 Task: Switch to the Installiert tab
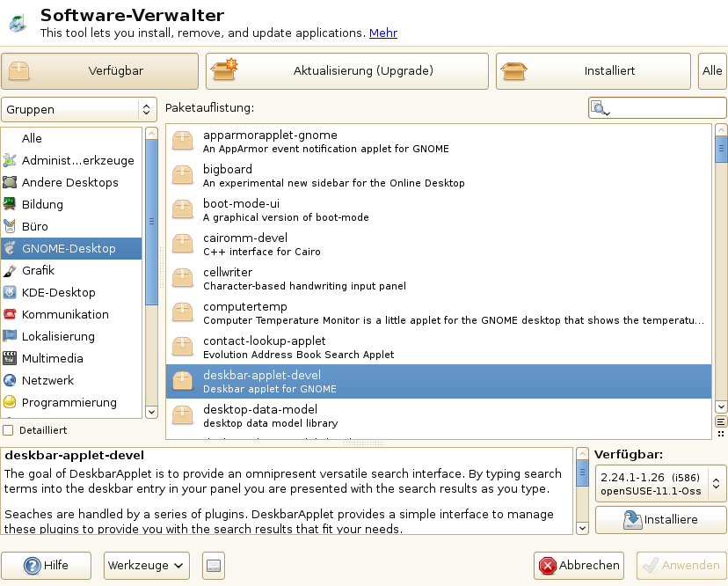(593, 71)
